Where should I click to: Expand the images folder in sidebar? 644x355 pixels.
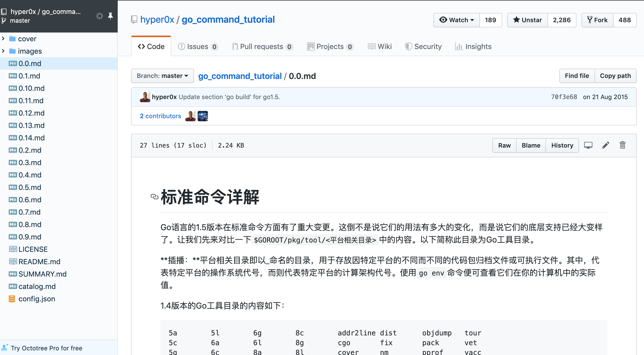tap(4, 51)
